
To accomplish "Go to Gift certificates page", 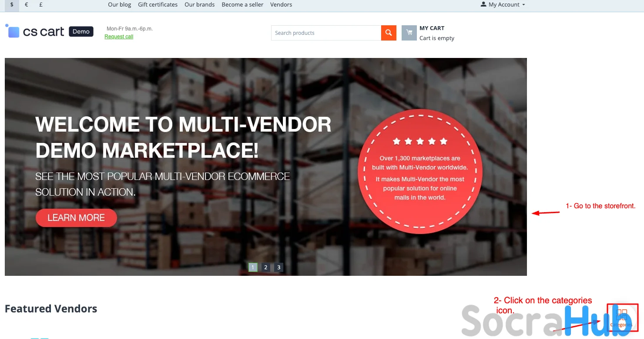I will click(158, 5).
